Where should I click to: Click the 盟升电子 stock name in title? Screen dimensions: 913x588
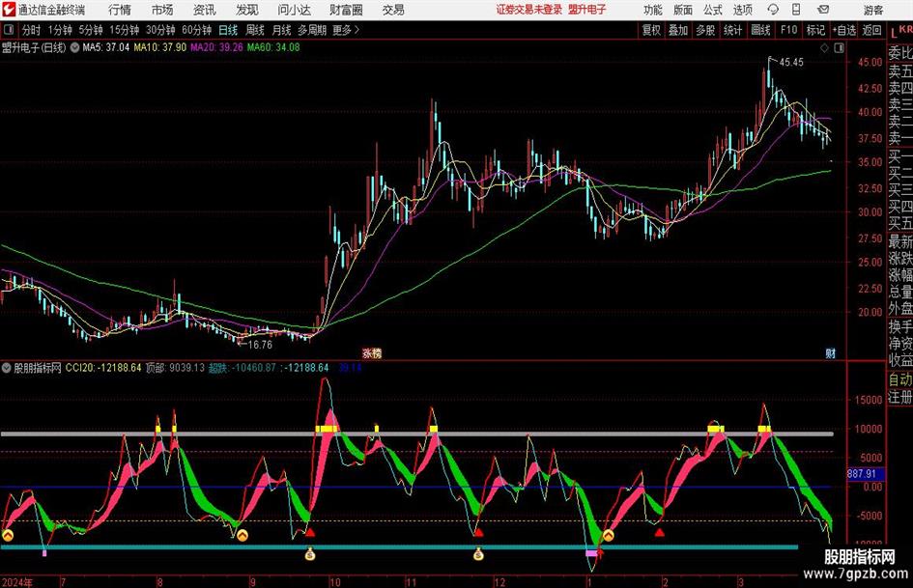pyautogui.click(x=587, y=10)
